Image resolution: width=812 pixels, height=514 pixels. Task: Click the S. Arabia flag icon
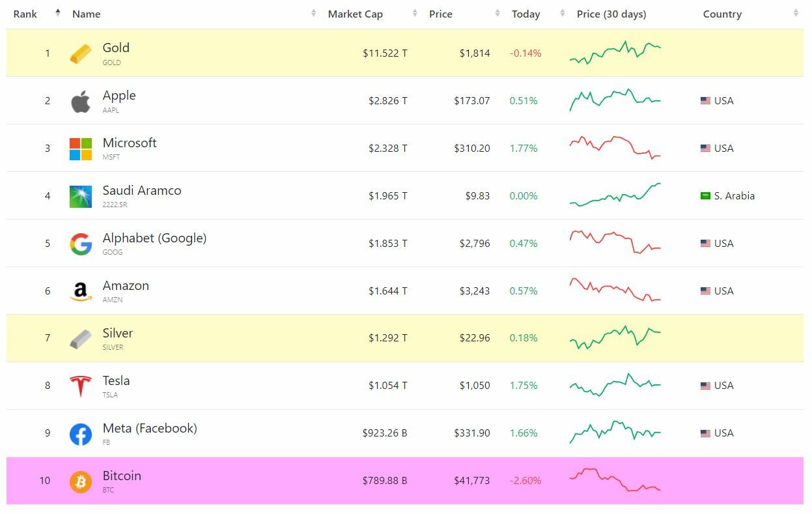pos(705,196)
